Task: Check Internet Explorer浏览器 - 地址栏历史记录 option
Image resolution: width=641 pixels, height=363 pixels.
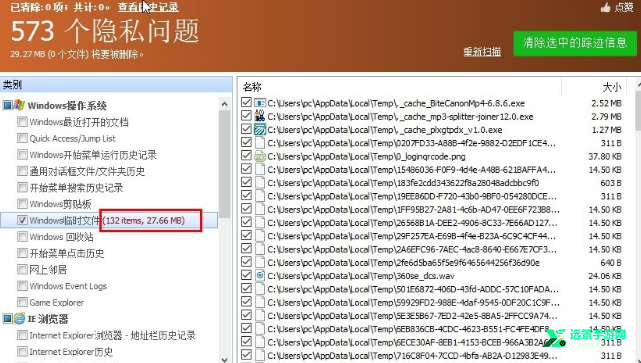Action: click(x=22, y=335)
